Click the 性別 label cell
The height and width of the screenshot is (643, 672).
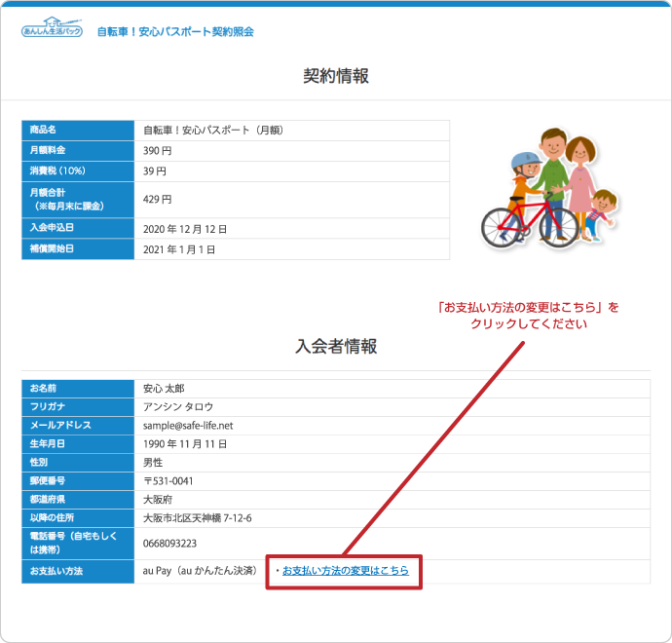click(x=78, y=463)
